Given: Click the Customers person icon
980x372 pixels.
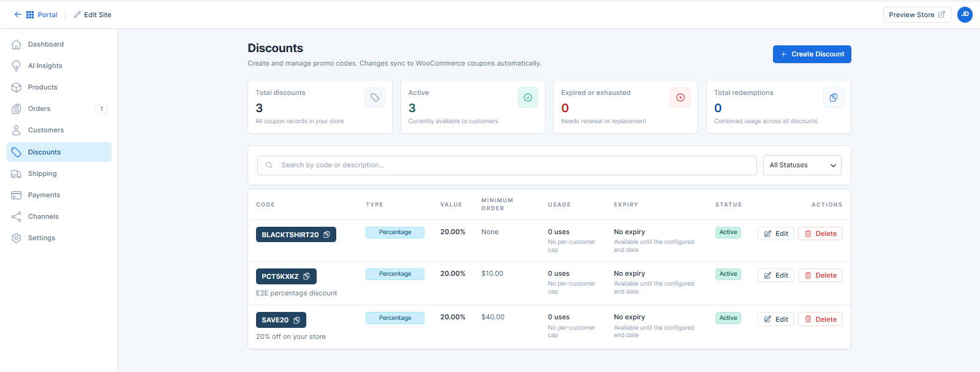Looking at the screenshot, I should [17, 130].
